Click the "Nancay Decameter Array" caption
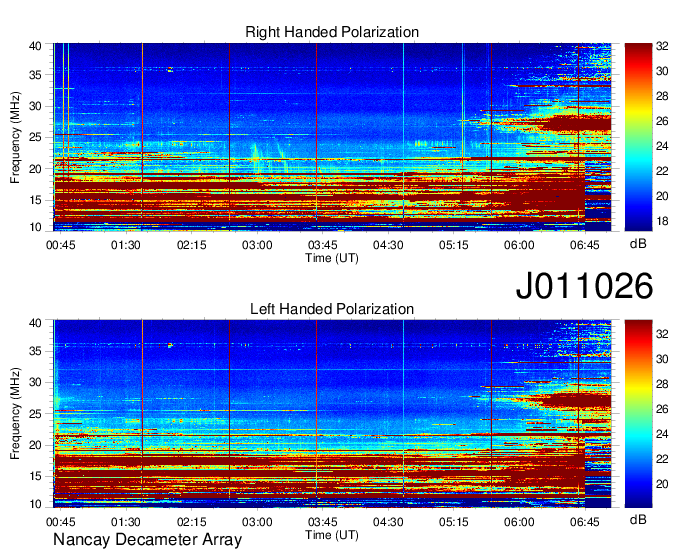680x552 pixels. (147, 539)
